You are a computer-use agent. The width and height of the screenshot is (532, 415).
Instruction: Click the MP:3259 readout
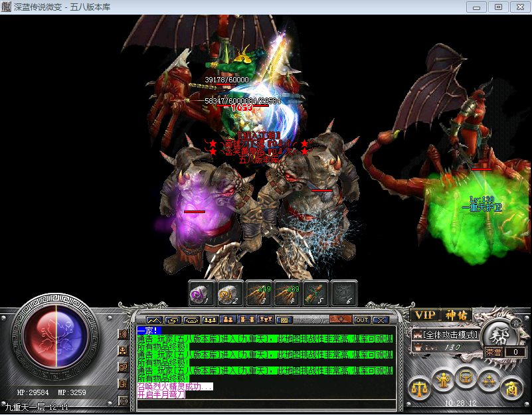72,392
